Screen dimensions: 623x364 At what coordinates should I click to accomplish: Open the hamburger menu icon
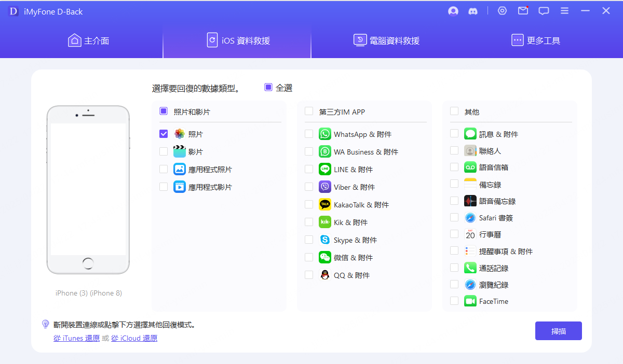[565, 11]
